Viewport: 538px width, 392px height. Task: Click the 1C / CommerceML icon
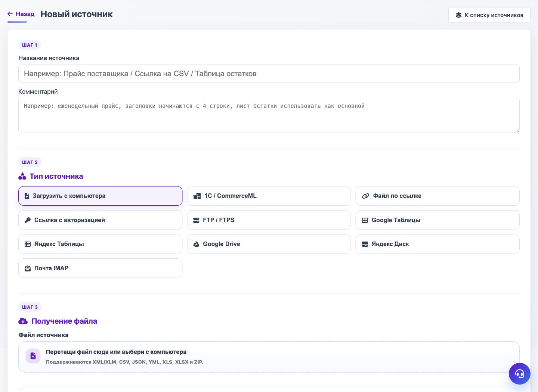coord(197,196)
